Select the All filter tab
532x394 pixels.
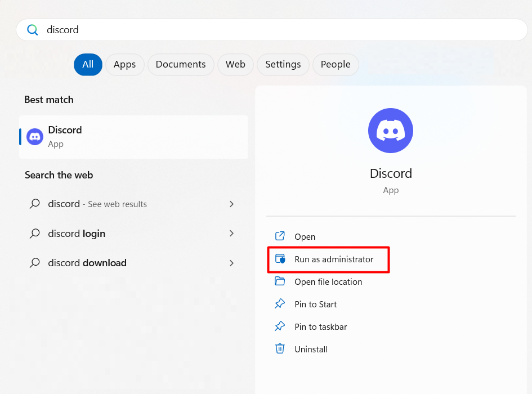(x=88, y=65)
